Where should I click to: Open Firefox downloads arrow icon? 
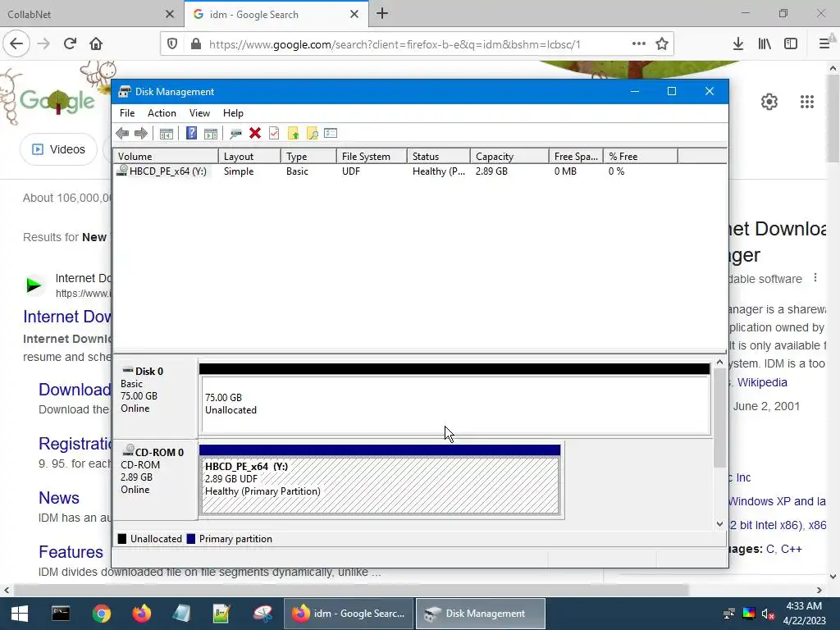pyautogui.click(x=738, y=44)
